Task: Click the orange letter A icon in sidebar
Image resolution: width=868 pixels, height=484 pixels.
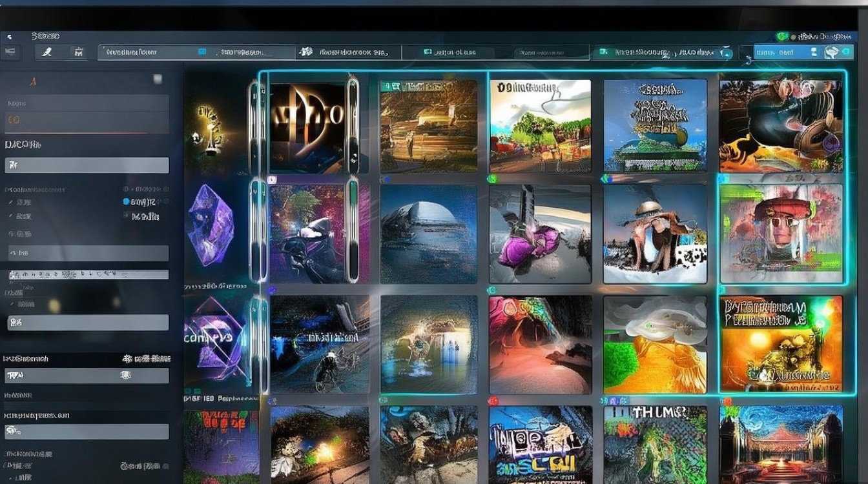Action: [33, 82]
